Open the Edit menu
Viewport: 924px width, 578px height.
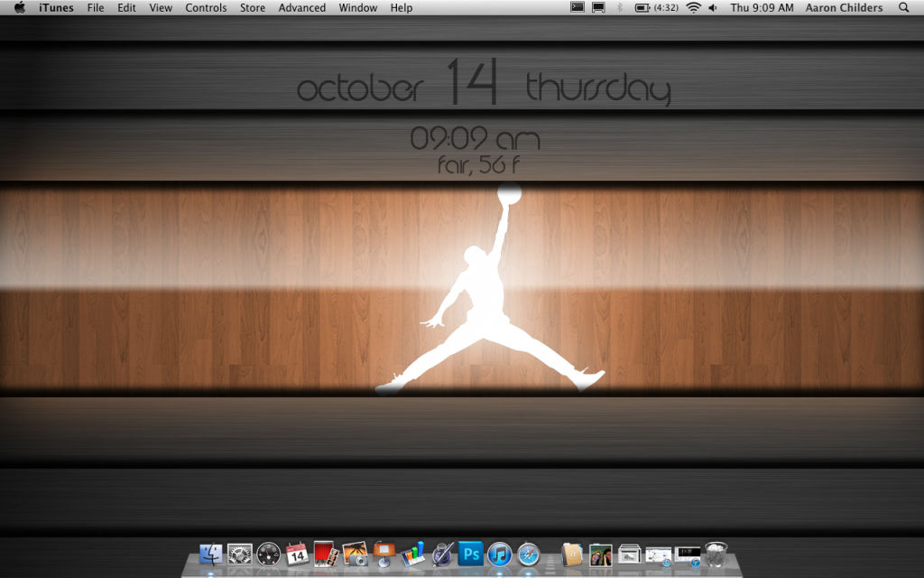126,7
